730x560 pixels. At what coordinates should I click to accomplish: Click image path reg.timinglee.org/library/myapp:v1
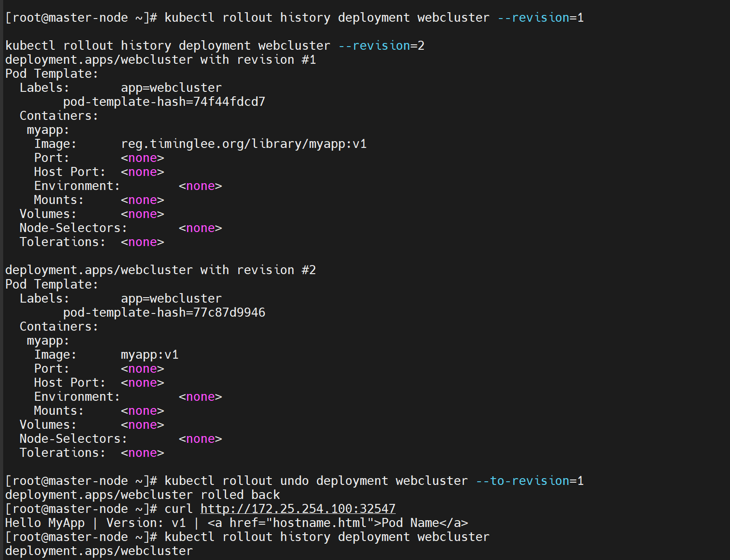244,144
